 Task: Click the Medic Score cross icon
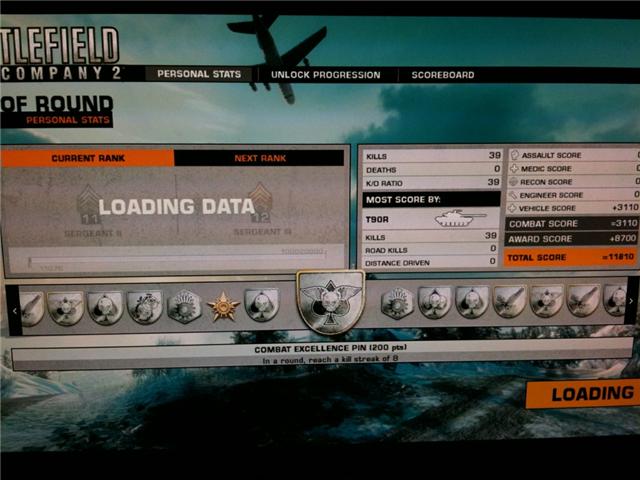click(515, 169)
